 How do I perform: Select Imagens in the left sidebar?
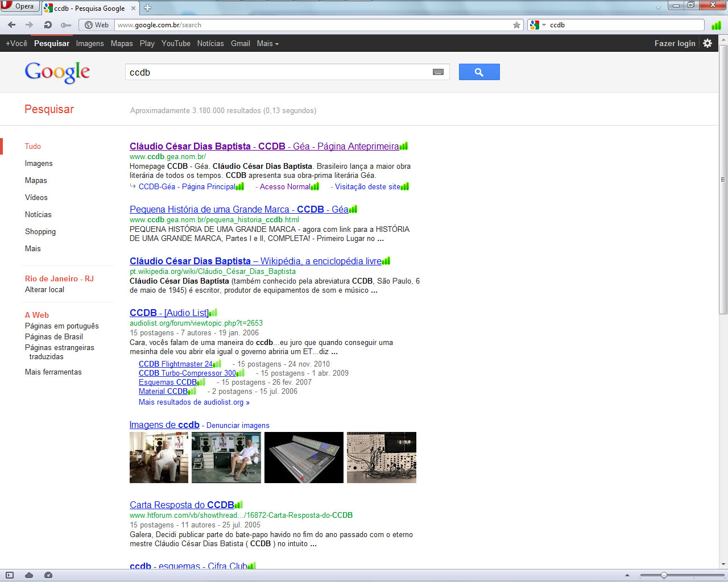coord(39,164)
